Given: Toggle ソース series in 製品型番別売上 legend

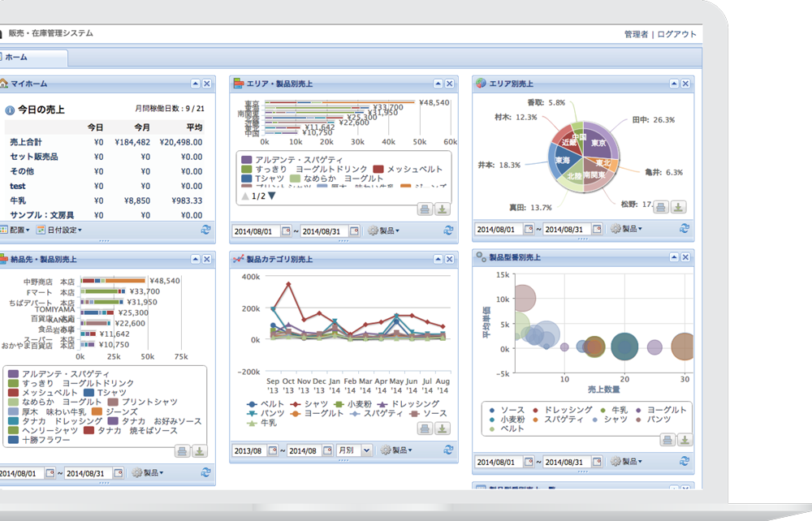Looking at the screenshot, I should (x=507, y=410).
